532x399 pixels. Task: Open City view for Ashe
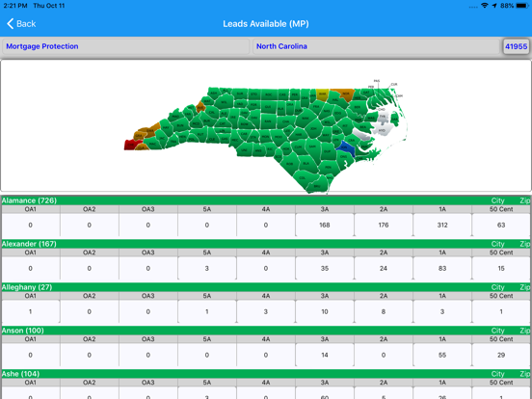[x=497, y=374]
